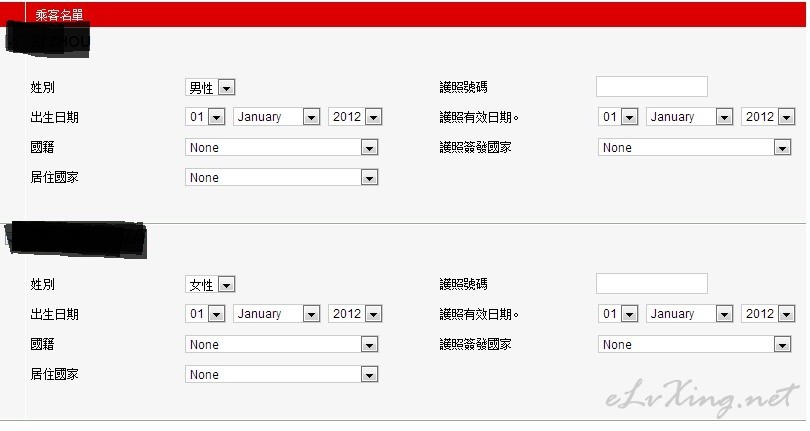Open first passenger's country of residence (居住國家) dropdown
This screenshot has width=810, height=431.
(x=282, y=177)
